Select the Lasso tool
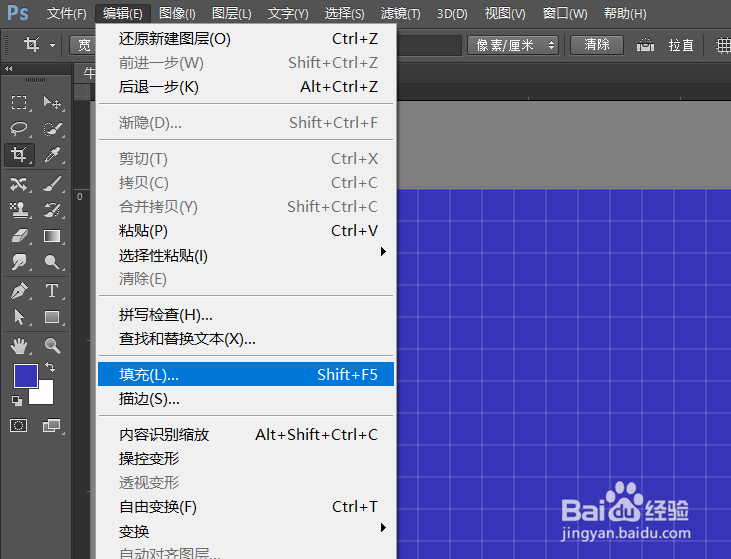 (19, 128)
